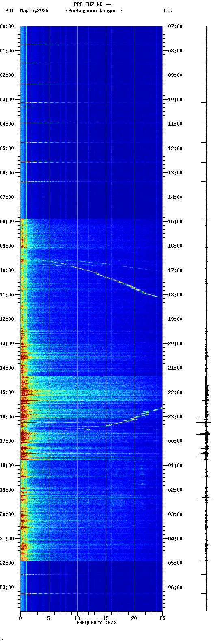Screen dimensions: 224x644
Task: Click the 06:00 UTC time label
Action: pos(175,587)
